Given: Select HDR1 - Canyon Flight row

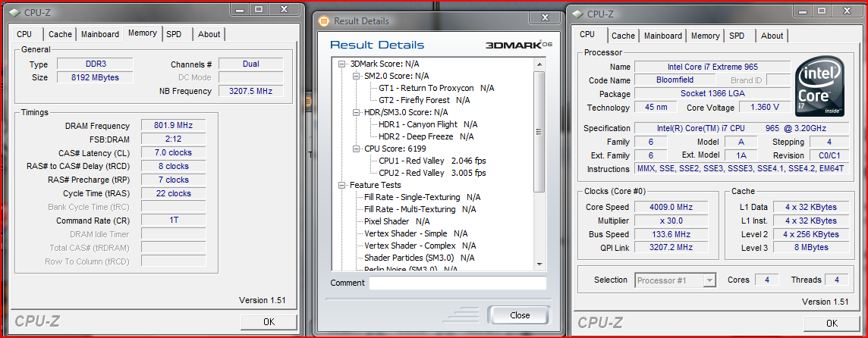Looking at the screenshot, I should point(428,124).
